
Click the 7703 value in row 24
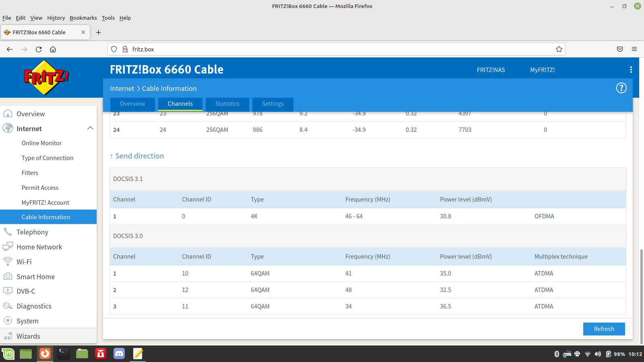(x=465, y=130)
